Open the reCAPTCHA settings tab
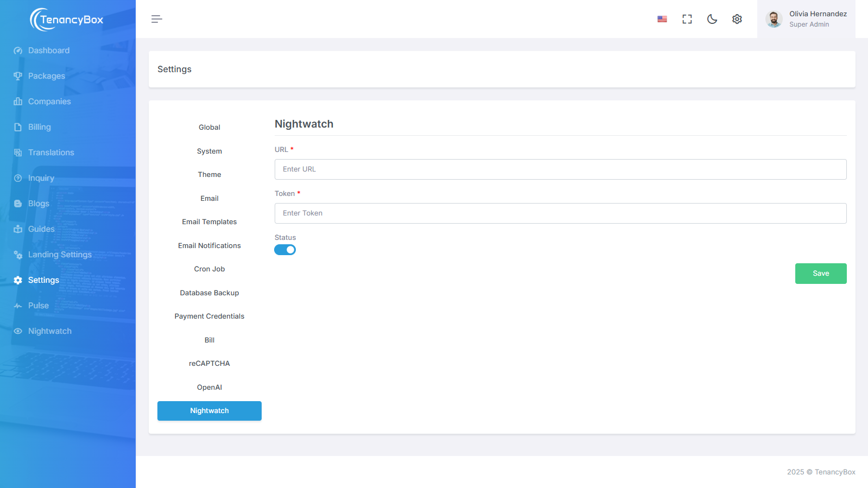Image resolution: width=868 pixels, height=488 pixels. (x=210, y=364)
